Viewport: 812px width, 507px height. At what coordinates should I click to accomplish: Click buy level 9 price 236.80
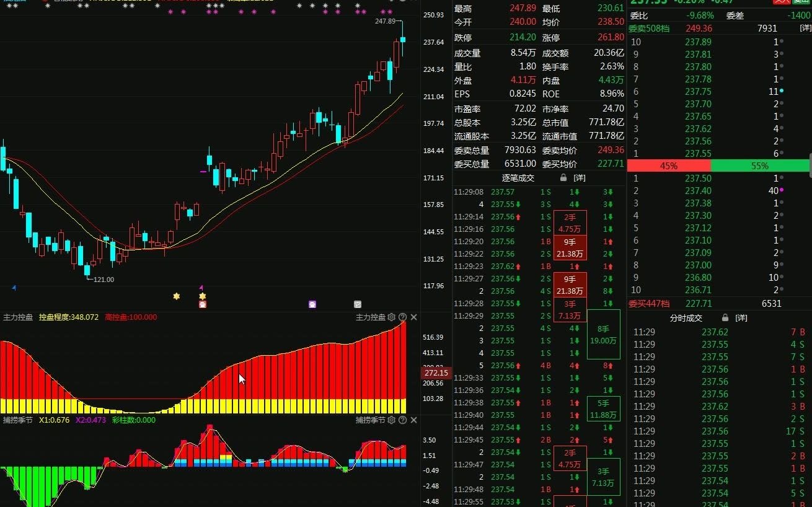(x=698, y=278)
